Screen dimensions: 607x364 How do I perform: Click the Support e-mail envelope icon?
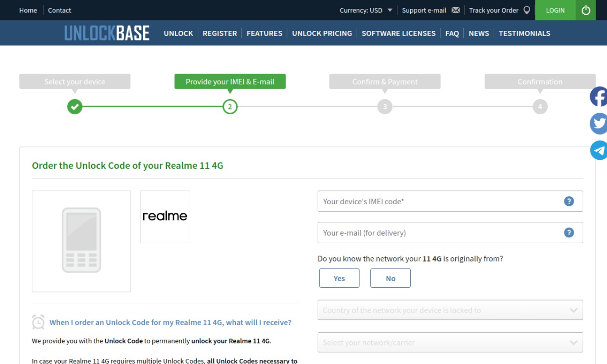click(x=456, y=10)
